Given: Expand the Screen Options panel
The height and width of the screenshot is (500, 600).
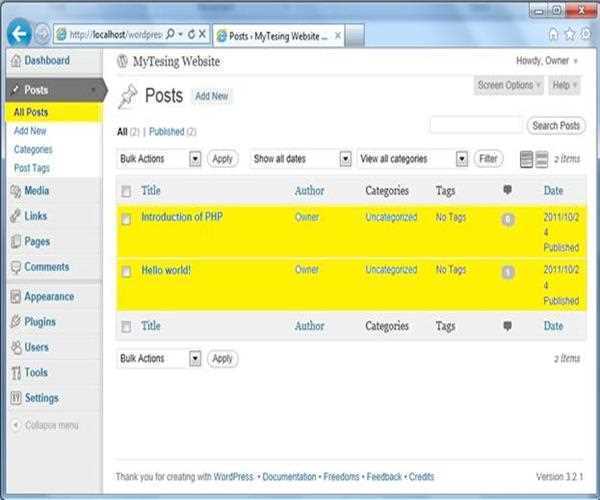Looking at the screenshot, I should [x=509, y=86].
